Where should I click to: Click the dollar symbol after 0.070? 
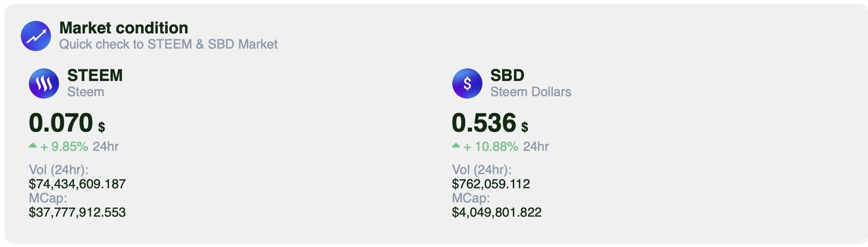pyautogui.click(x=102, y=127)
